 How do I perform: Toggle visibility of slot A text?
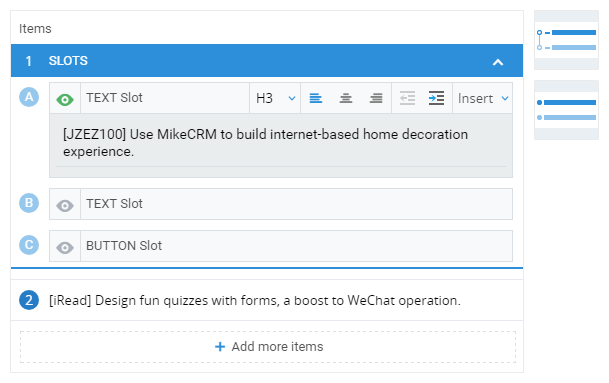pos(65,100)
